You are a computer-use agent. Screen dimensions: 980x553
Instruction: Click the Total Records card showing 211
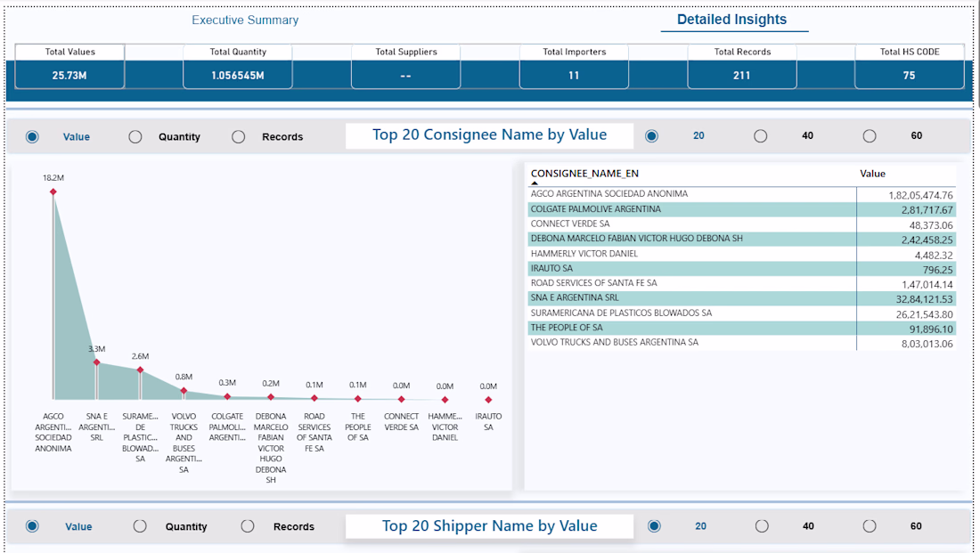click(742, 66)
